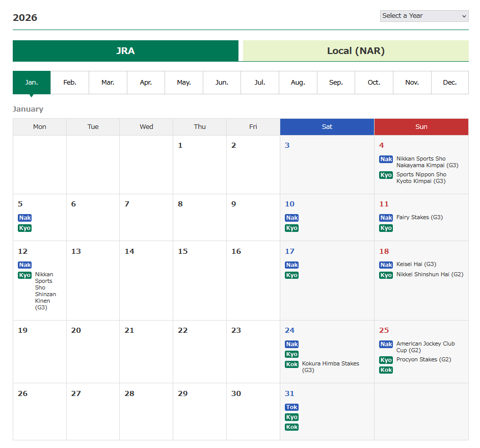The image size is (480, 448).
Task: Click the date number 3
Action: [287, 145]
